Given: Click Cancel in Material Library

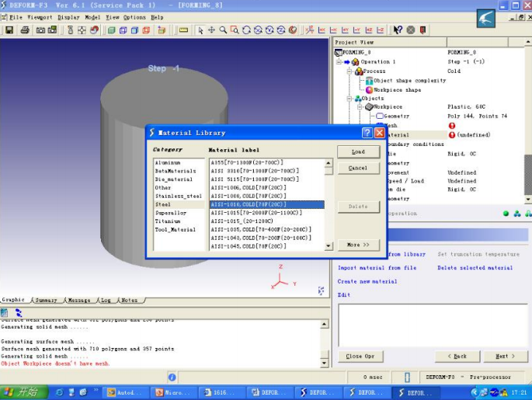Looking at the screenshot, I should click(x=358, y=169).
